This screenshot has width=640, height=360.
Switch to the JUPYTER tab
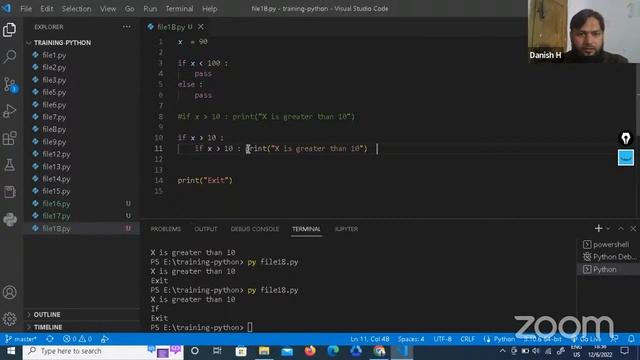tap(346, 229)
